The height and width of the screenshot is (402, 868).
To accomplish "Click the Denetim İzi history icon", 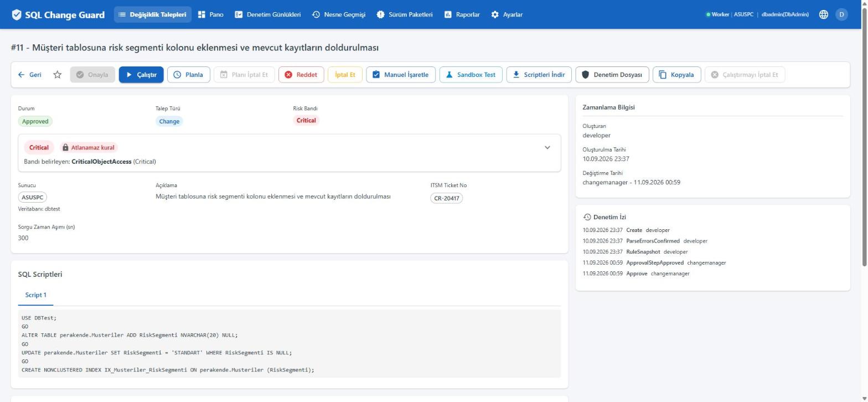I will (587, 217).
